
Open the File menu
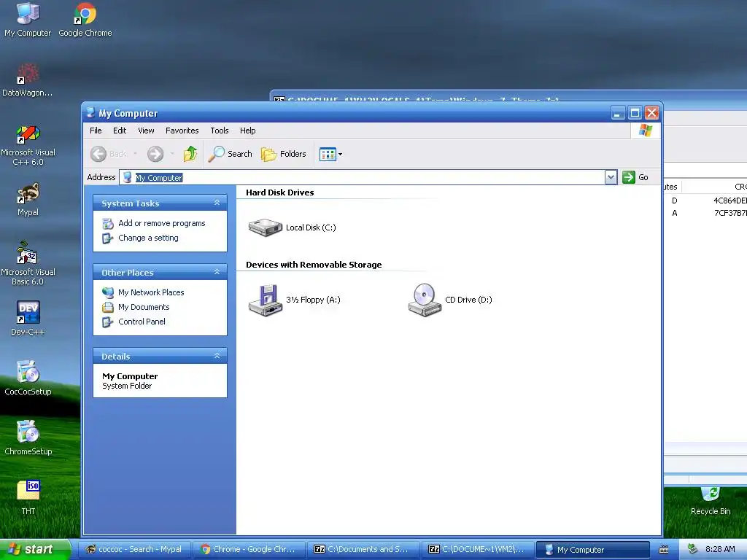(96, 131)
